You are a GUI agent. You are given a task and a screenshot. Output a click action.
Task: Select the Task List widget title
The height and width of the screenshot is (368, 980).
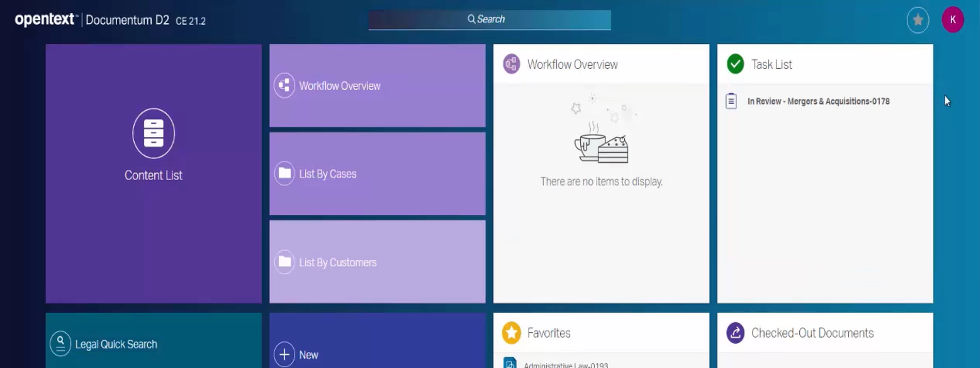pos(771,65)
